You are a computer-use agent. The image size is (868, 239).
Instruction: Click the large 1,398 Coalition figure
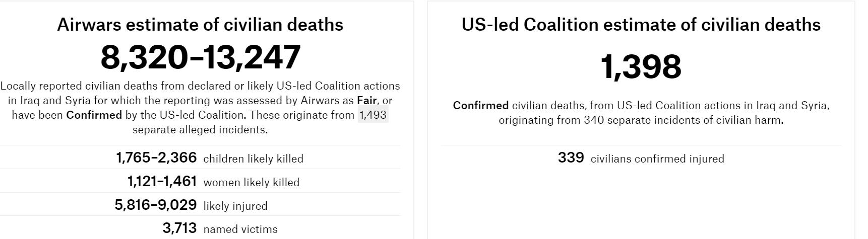tap(641, 66)
